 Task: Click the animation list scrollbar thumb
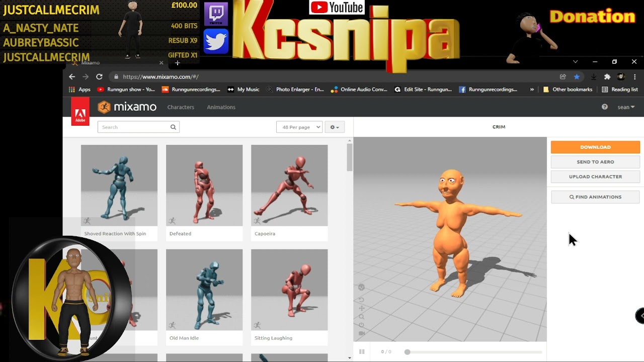tap(350, 157)
